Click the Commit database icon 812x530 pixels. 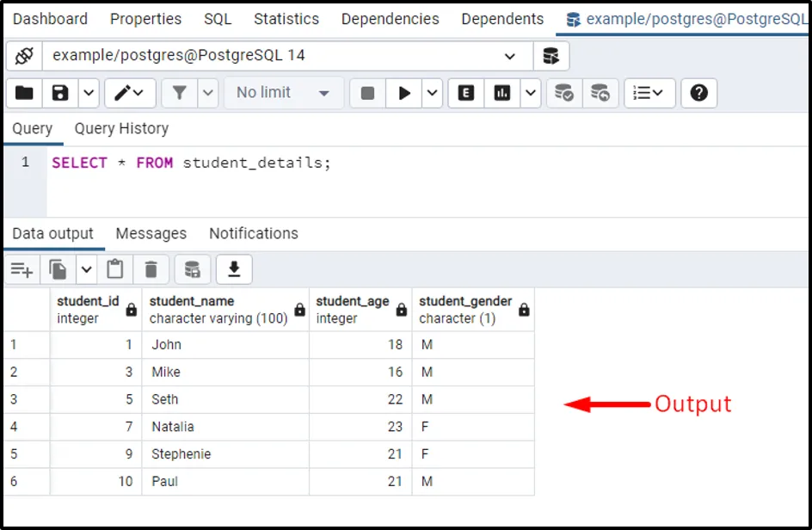(564, 93)
